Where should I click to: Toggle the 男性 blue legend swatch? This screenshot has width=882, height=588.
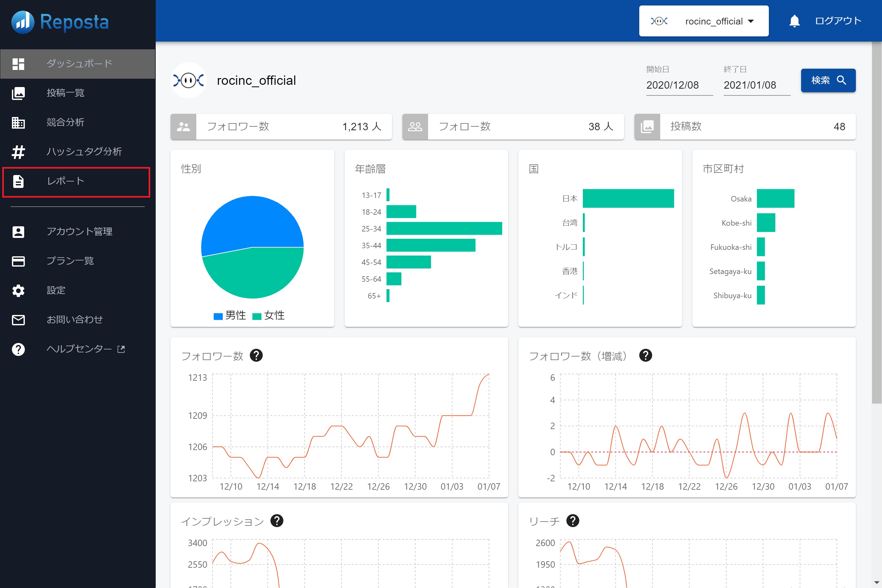tap(218, 316)
